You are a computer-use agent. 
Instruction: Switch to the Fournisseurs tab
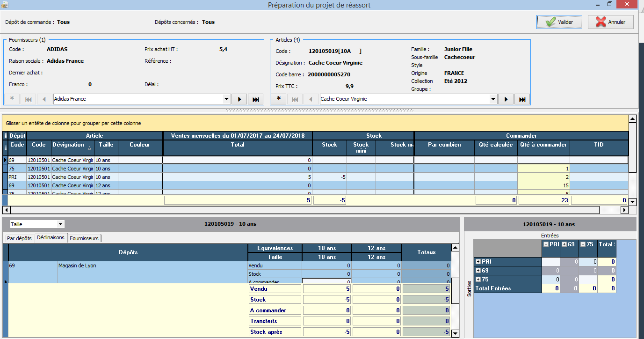[84, 238]
